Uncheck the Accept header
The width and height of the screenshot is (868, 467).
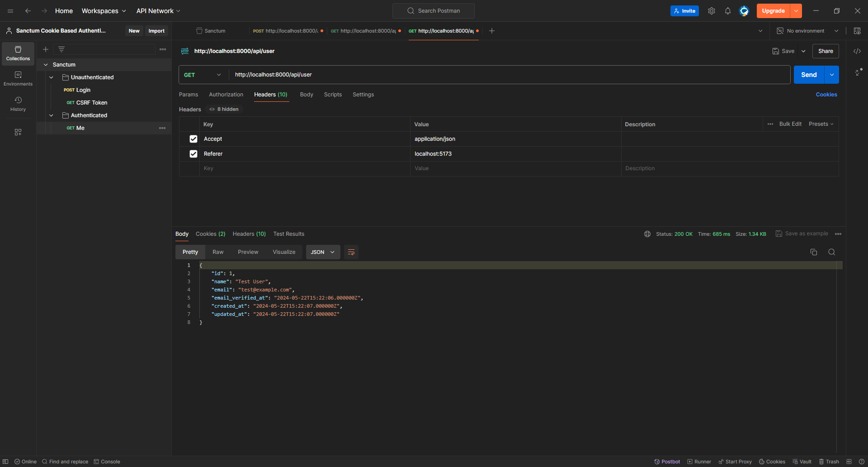click(193, 139)
